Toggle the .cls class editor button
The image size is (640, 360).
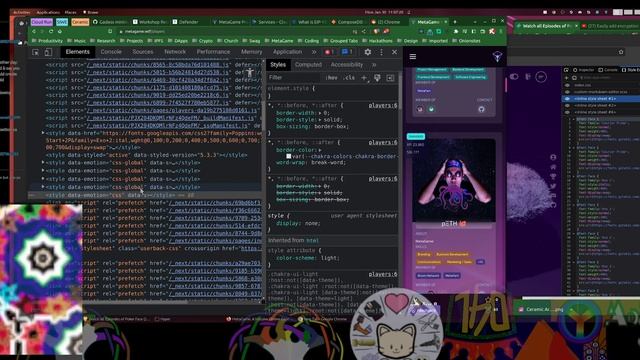[349, 78]
